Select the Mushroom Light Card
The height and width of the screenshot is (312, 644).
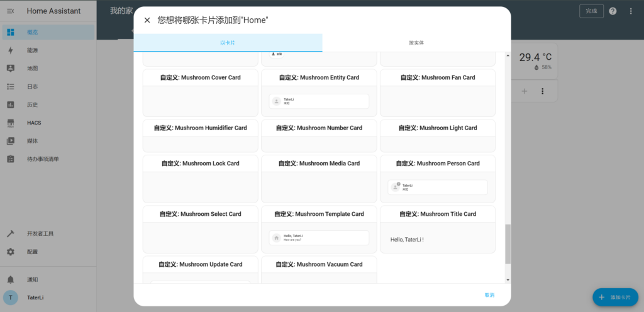pos(438,136)
